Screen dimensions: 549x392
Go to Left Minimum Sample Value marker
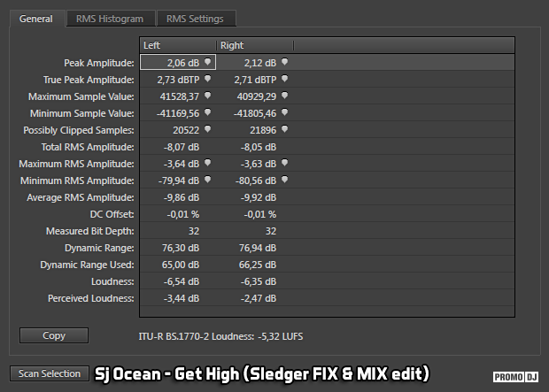tap(207, 112)
